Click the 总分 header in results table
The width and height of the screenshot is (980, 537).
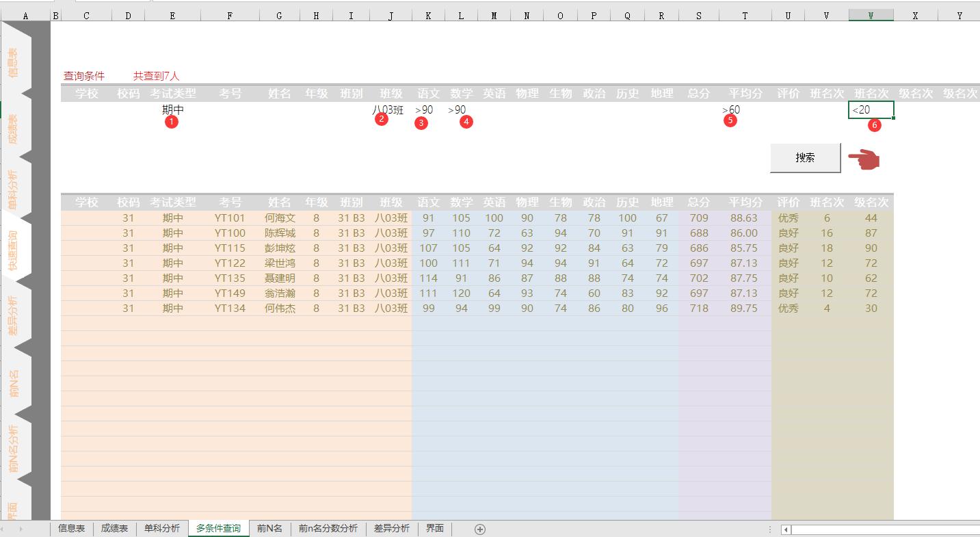pyautogui.click(x=699, y=202)
